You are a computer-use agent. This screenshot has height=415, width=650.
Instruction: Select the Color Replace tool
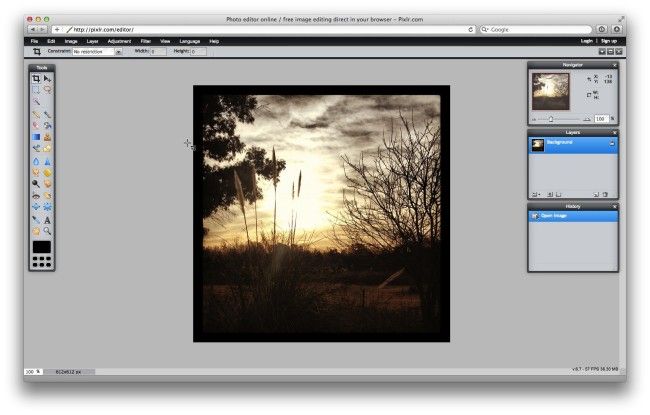[36, 148]
